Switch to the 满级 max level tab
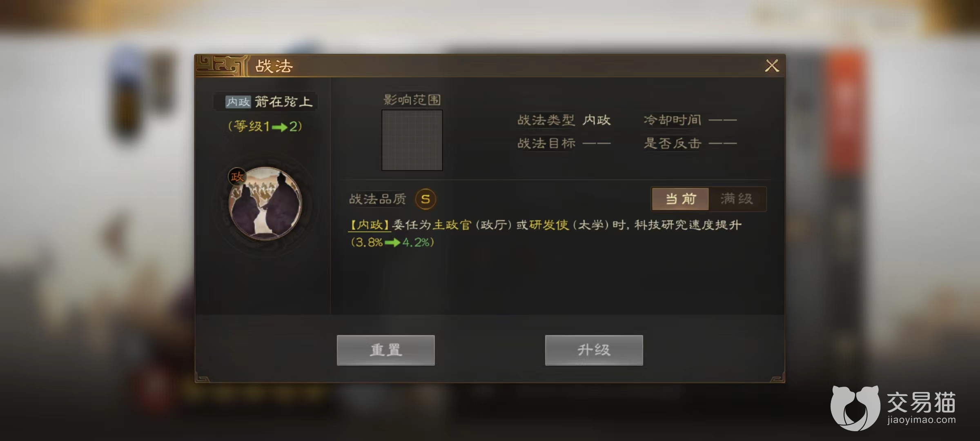Image resolution: width=980 pixels, height=441 pixels. point(737,199)
